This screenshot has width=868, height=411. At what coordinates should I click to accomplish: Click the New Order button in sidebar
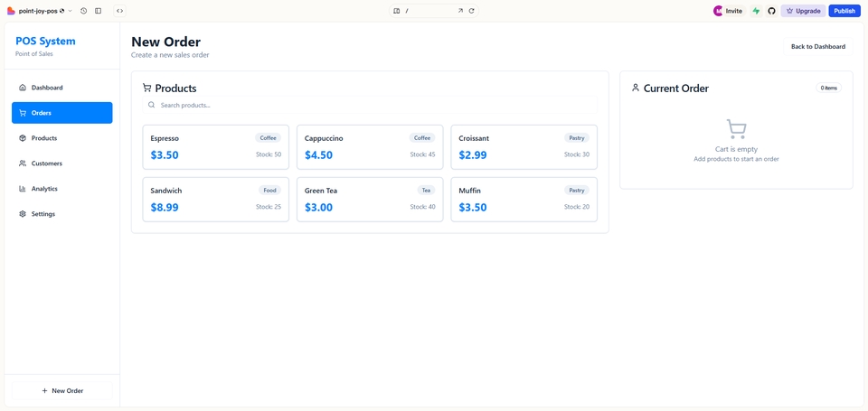click(x=62, y=390)
